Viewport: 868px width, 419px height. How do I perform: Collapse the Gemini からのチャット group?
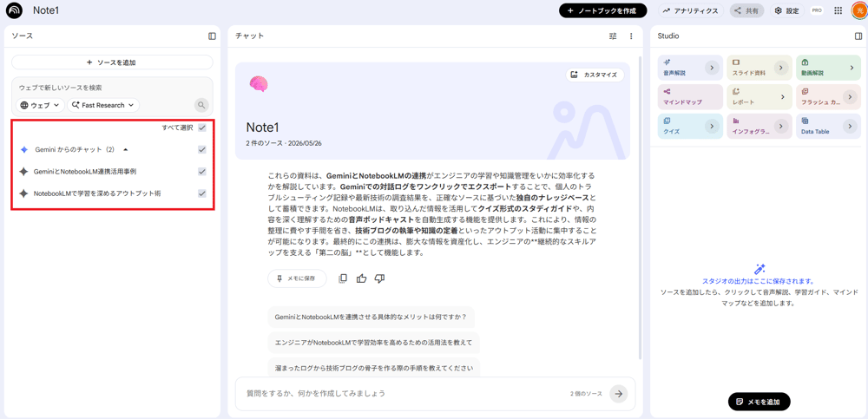coord(126,149)
